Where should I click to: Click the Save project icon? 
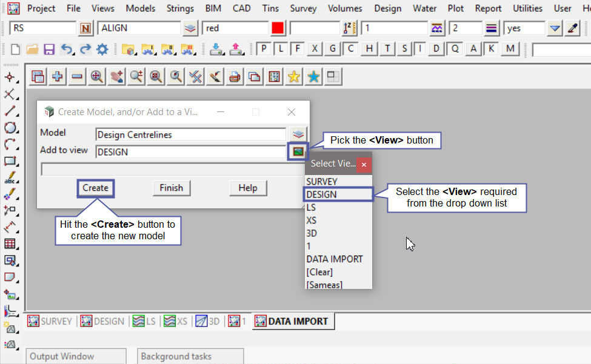[x=49, y=49]
